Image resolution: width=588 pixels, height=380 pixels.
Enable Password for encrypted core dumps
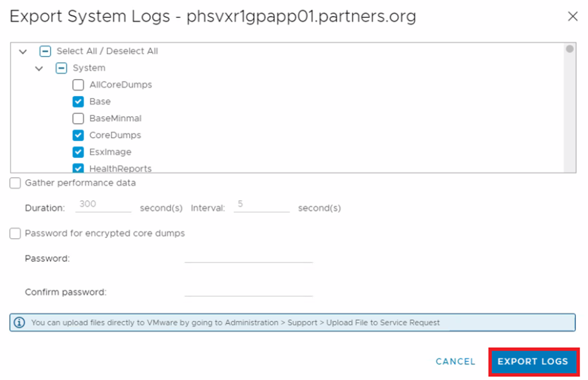click(15, 233)
